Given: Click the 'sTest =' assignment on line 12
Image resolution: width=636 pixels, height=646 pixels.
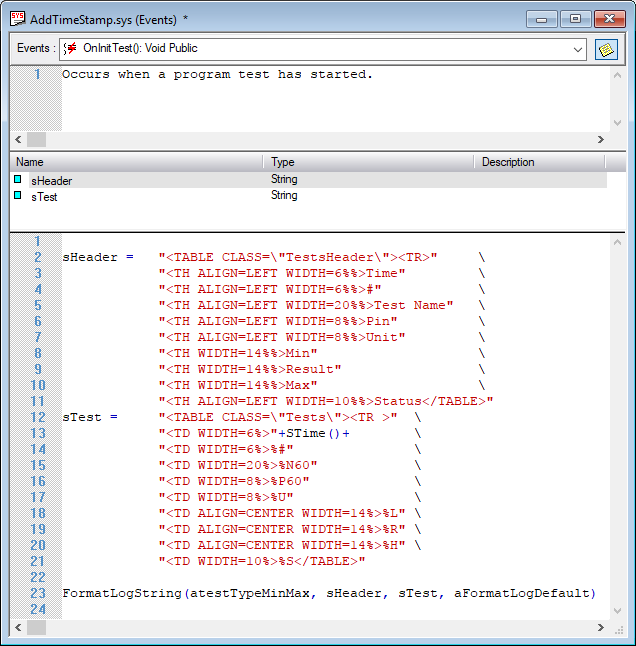Looking at the screenshot, I should click(90, 417).
